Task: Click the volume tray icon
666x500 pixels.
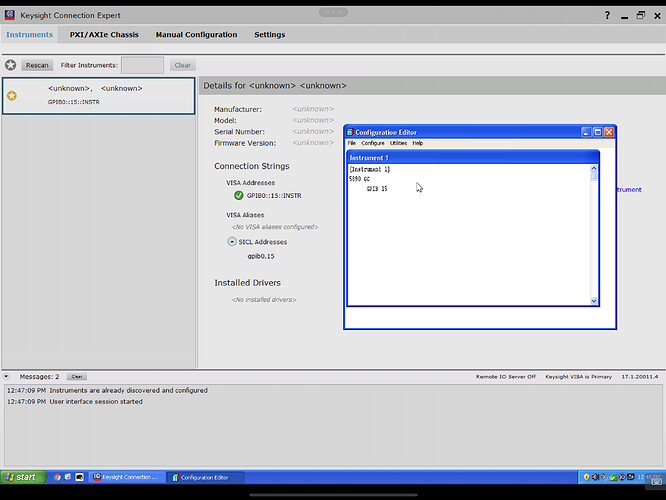Action: click(x=595, y=477)
